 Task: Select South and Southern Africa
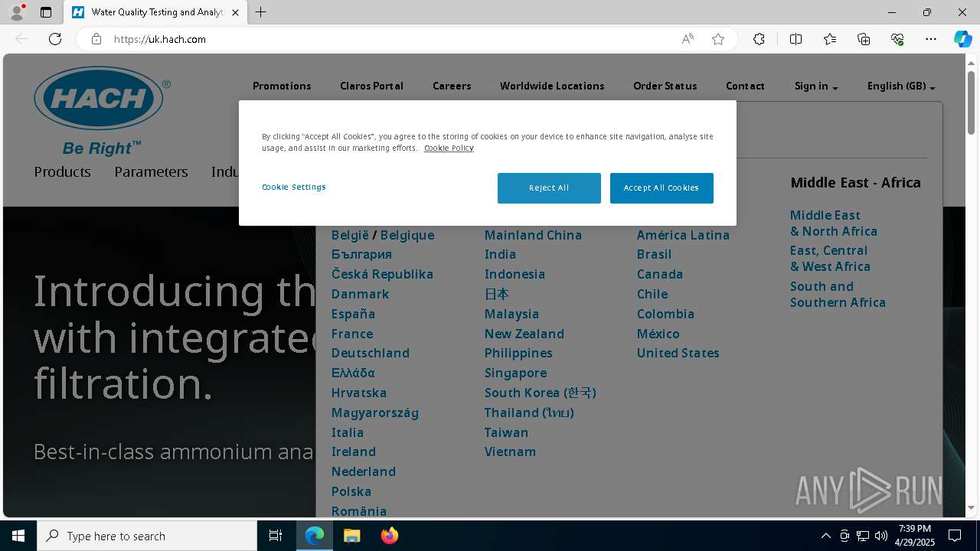point(838,295)
